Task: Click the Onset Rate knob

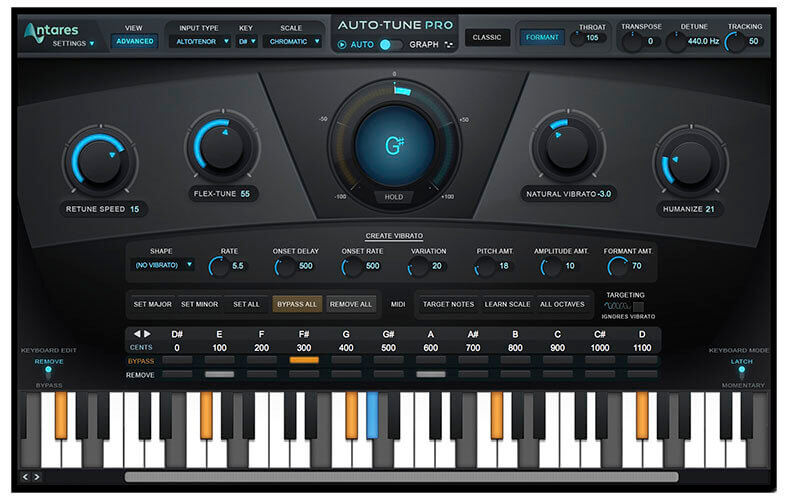Action: (x=352, y=266)
